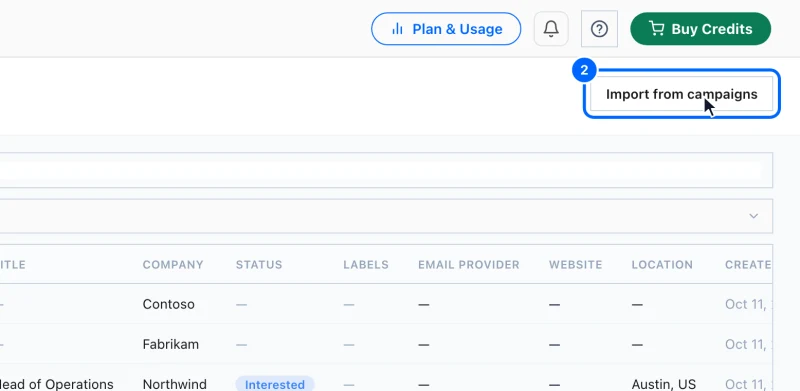Click the Buy Credits button
The height and width of the screenshot is (391, 800).
pyautogui.click(x=701, y=29)
